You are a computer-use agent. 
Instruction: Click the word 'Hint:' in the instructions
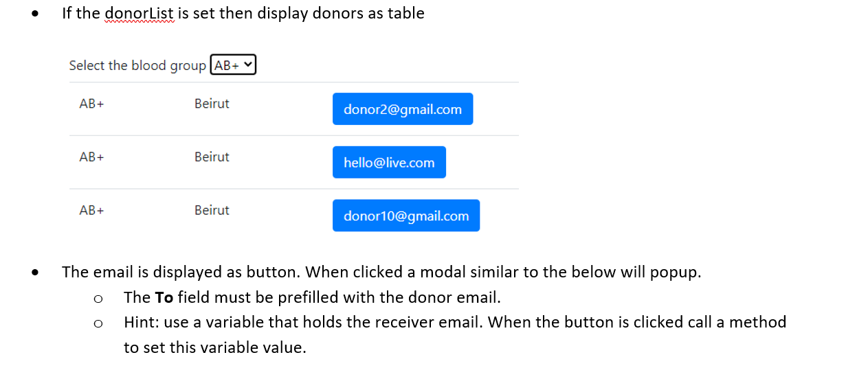click(142, 322)
